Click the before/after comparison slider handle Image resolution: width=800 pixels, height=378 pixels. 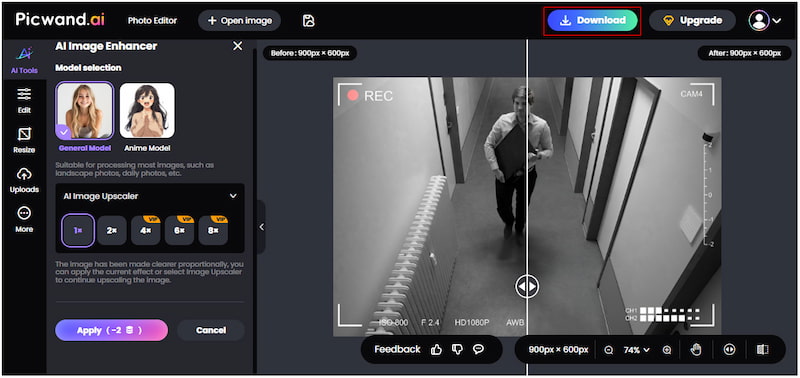[527, 287]
